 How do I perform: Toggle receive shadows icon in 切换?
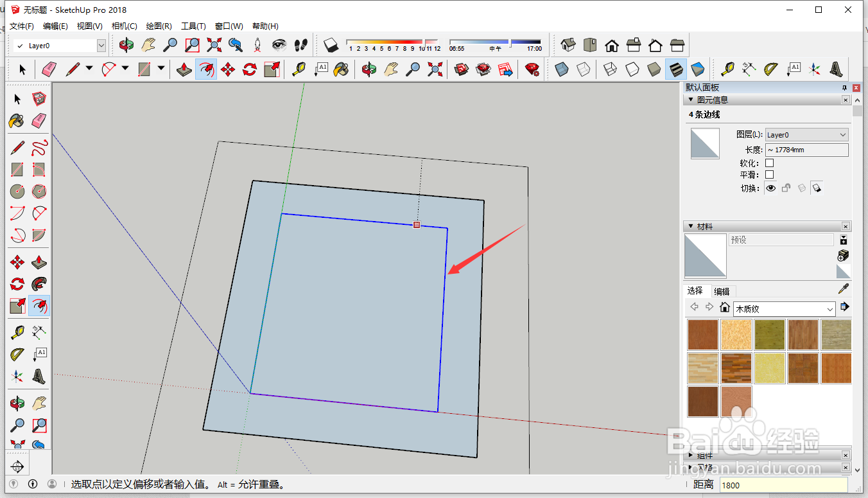click(801, 188)
